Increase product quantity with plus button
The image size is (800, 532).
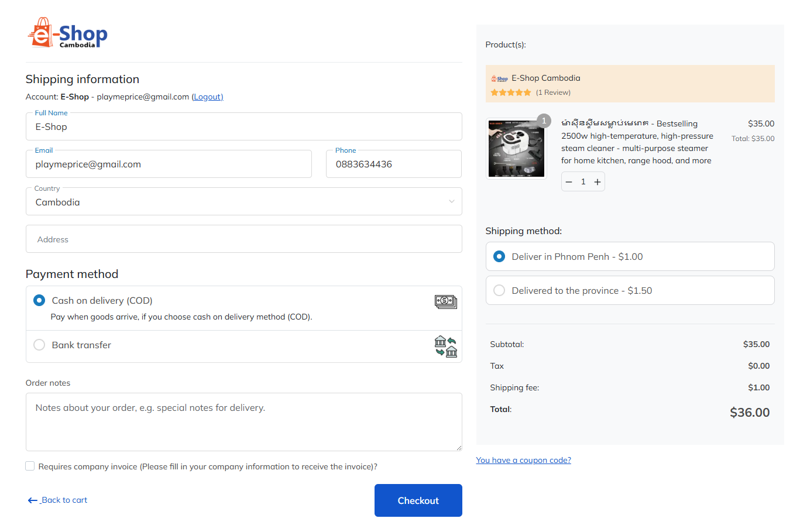(x=598, y=182)
